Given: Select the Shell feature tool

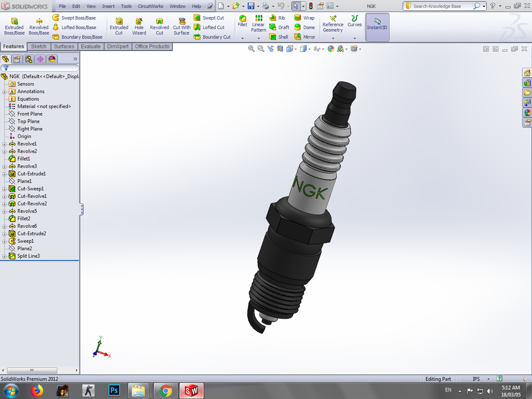Looking at the screenshot, I should coord(278,37).
